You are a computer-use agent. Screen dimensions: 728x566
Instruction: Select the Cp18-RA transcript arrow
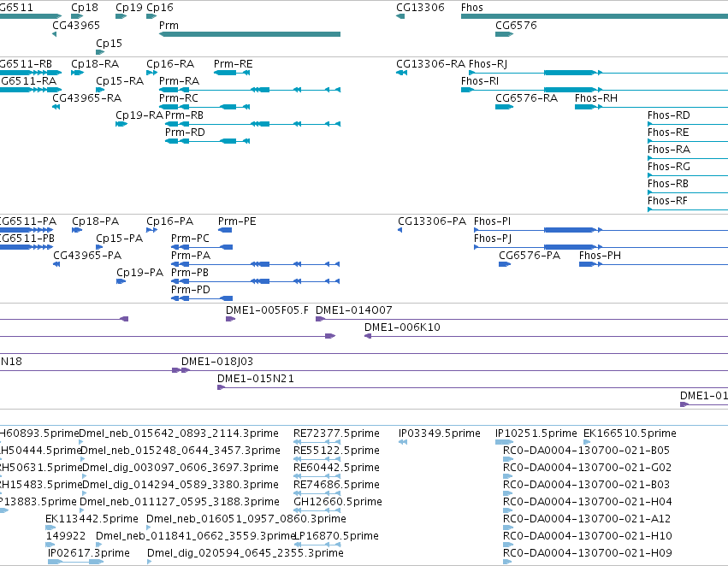point(78,73)
